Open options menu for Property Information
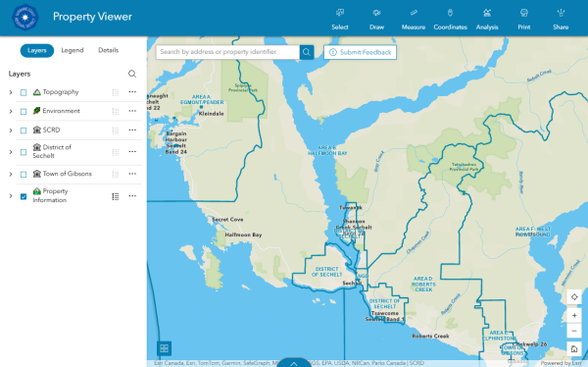 pyautogui.click(x=132, y=195)
